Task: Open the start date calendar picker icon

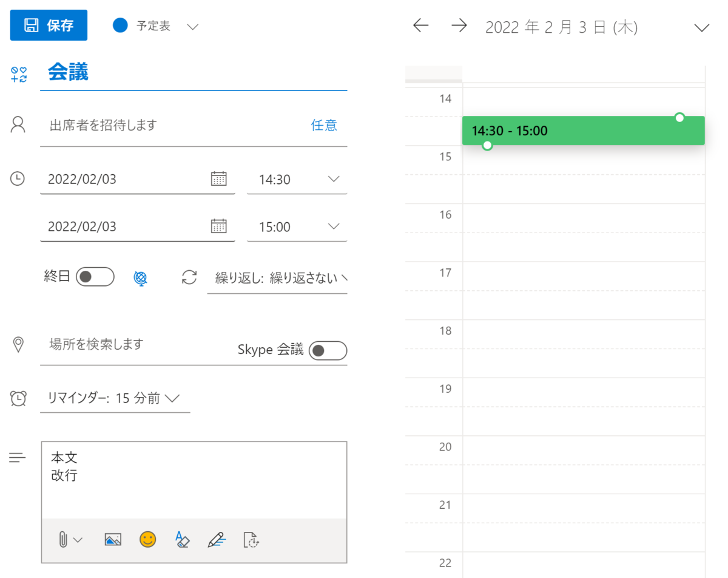Action: click(218, 178)
